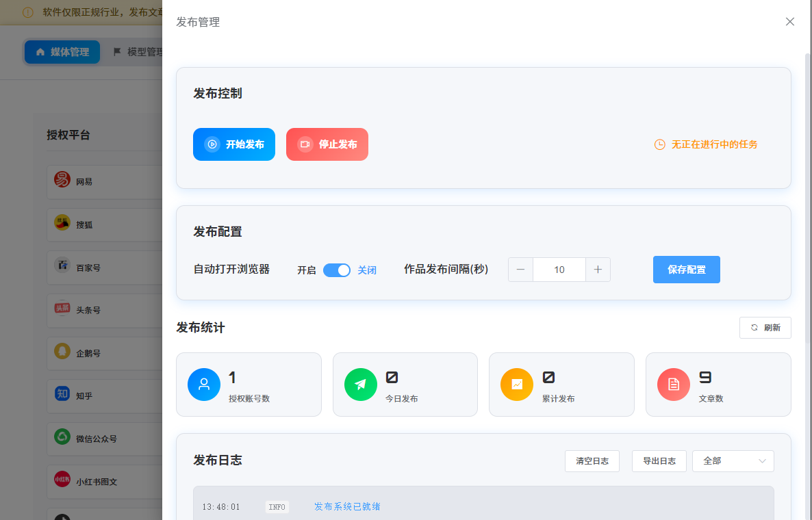This screenshot has width=812, height=520.
Task: Click the 无正在进行中的任务 status text
Action: tap(715, 145)
